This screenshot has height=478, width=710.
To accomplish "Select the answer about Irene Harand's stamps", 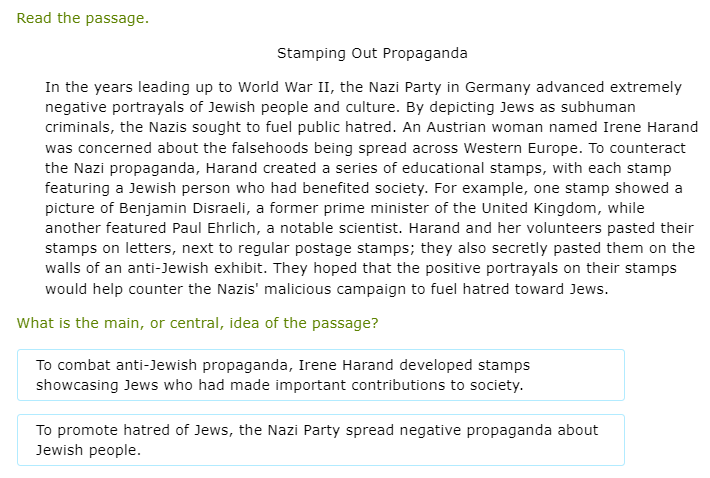I will coord(320,375).
